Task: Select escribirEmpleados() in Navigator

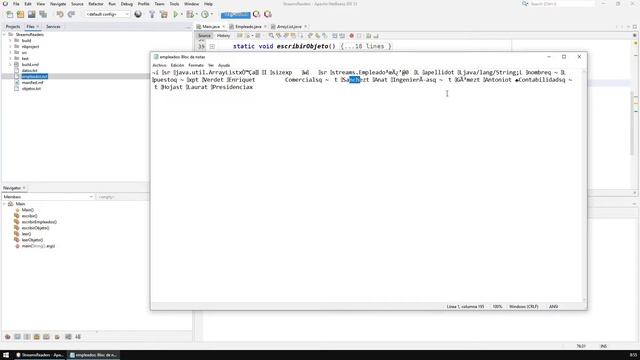Action: 39,222
